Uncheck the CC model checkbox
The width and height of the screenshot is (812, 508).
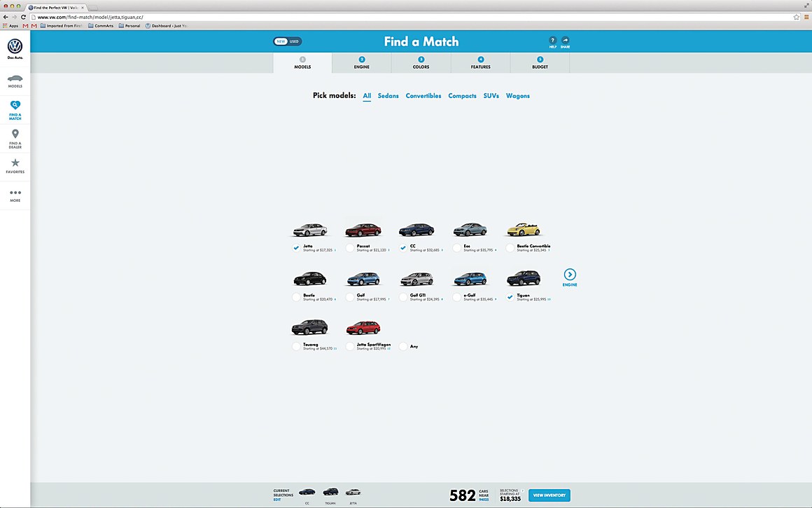(x=403, y=248)
